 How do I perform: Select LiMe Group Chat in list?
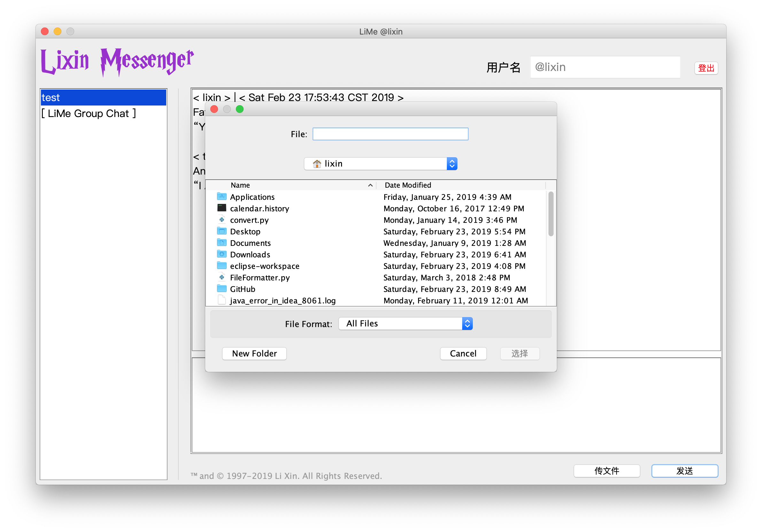[x=89, y=113]
